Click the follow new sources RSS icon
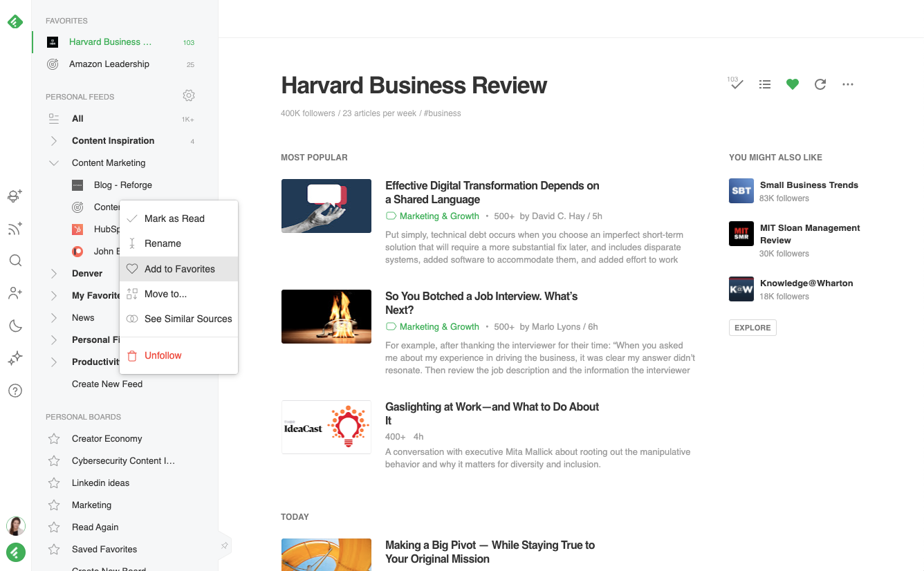This screenshot has height=571, width=924. (x=15, y=229)
